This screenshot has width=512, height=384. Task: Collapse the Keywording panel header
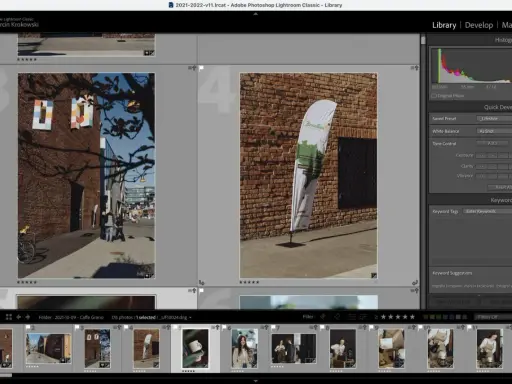(471, 200)
